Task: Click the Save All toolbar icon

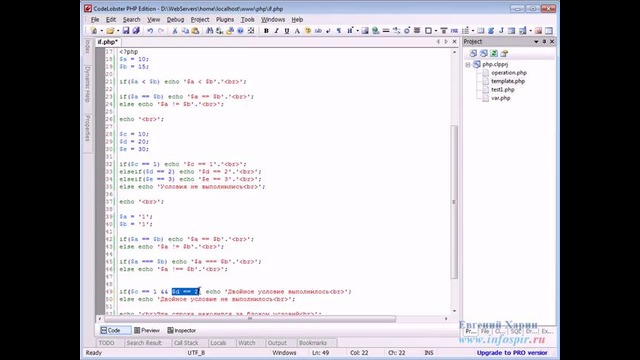Action: 136,31
